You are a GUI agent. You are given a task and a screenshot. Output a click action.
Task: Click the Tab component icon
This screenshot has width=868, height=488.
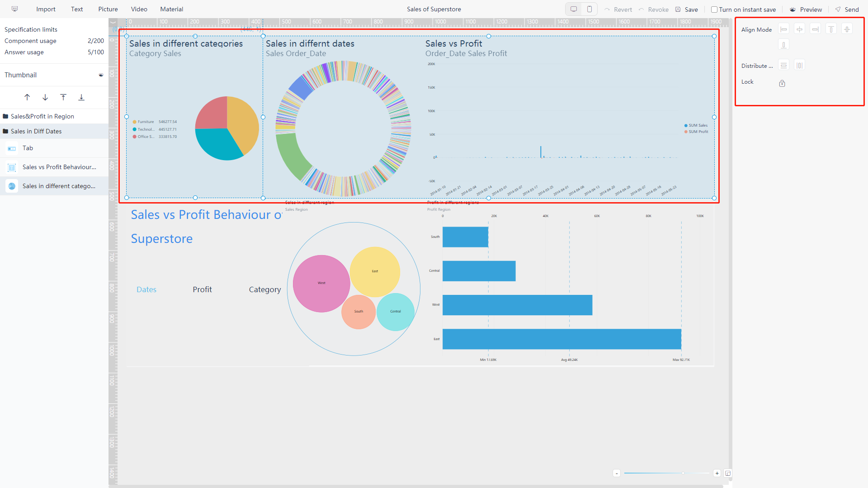click(x=12, y=148)
